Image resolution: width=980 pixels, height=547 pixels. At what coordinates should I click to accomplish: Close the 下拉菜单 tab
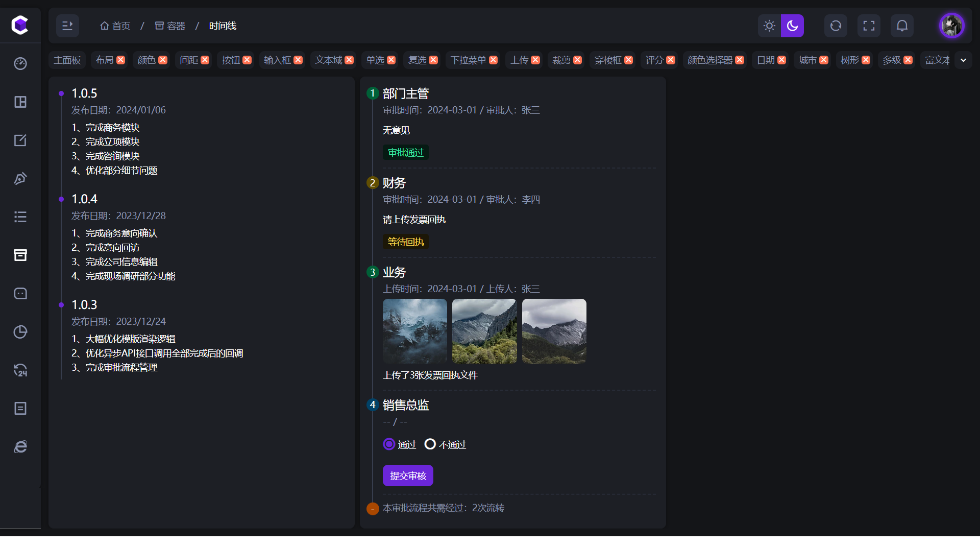point(494,60)
